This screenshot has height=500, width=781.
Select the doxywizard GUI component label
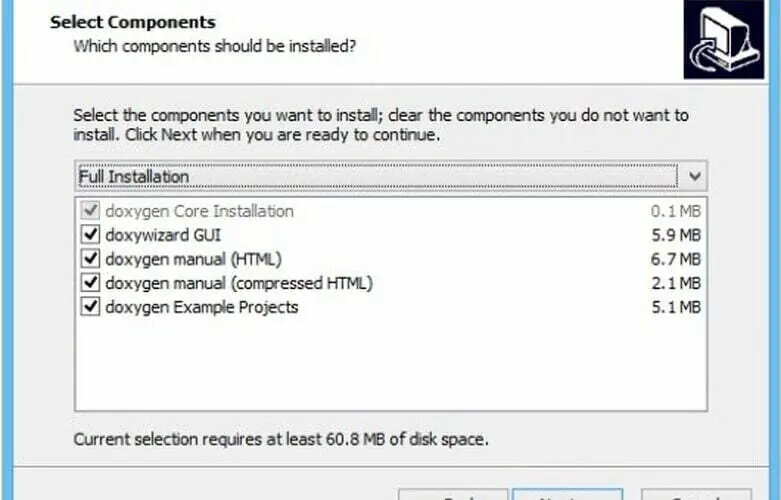pos(163,235)
